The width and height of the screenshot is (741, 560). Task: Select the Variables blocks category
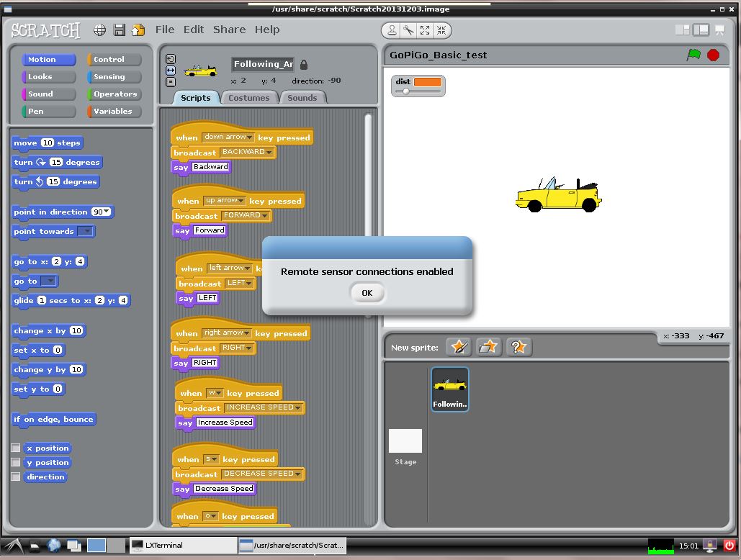pyautogui.click(x=114, y=112)
